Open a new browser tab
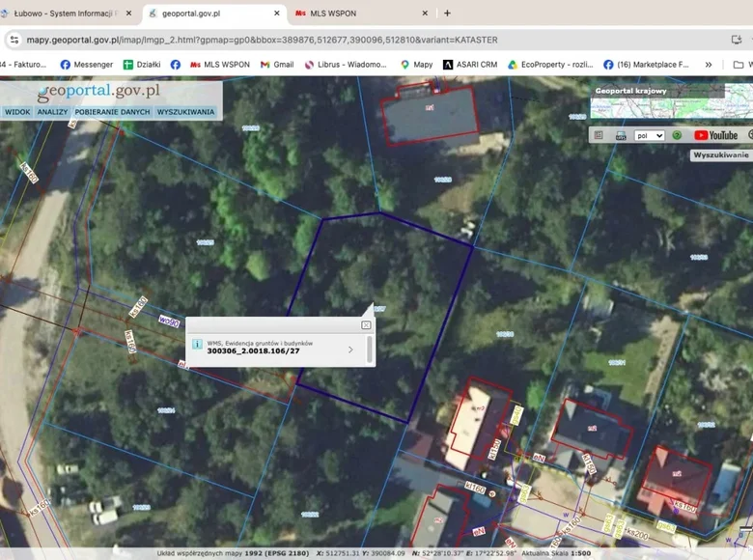The height and width of the screenshot is (560, 753). pos(447,14)
